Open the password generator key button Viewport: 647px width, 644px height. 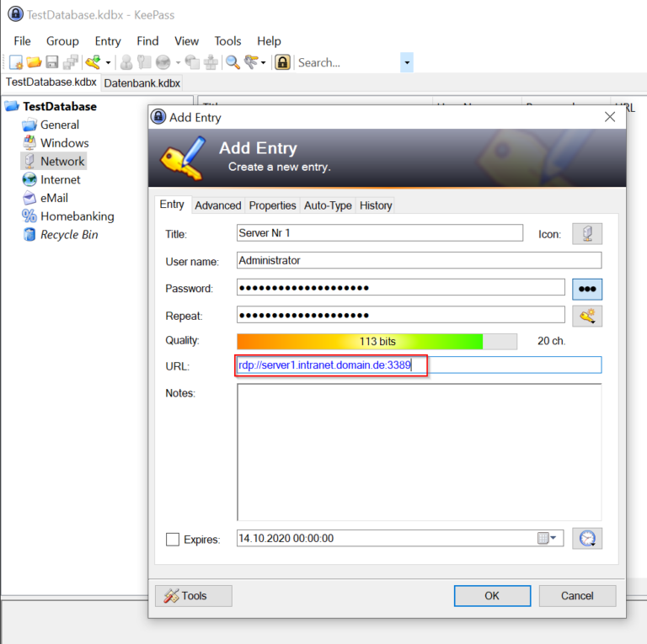[x=586, y=317]
